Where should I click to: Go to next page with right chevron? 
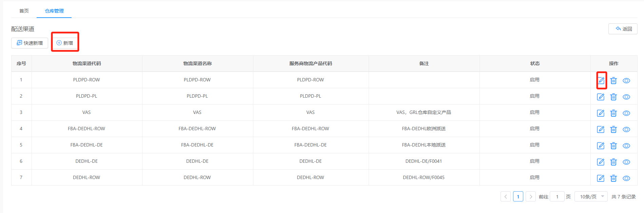click(x=531, y=196)
